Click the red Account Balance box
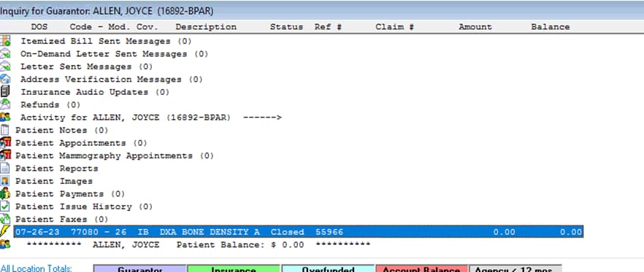Screen dimensions: 644x272 (421, 268)
